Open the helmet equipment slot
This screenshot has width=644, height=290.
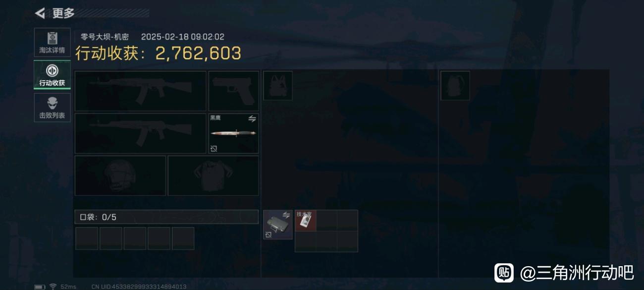pos(120,175)
